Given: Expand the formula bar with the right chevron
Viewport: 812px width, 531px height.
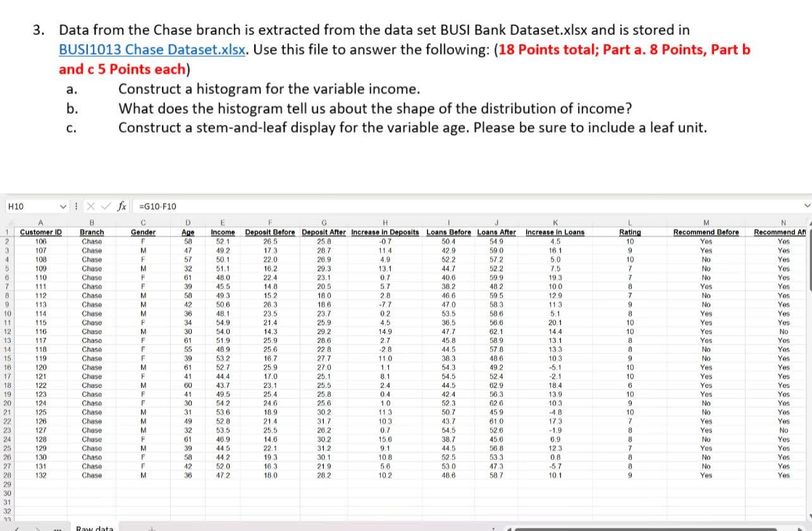Looking at the screenshot, I should click(806, 207).
